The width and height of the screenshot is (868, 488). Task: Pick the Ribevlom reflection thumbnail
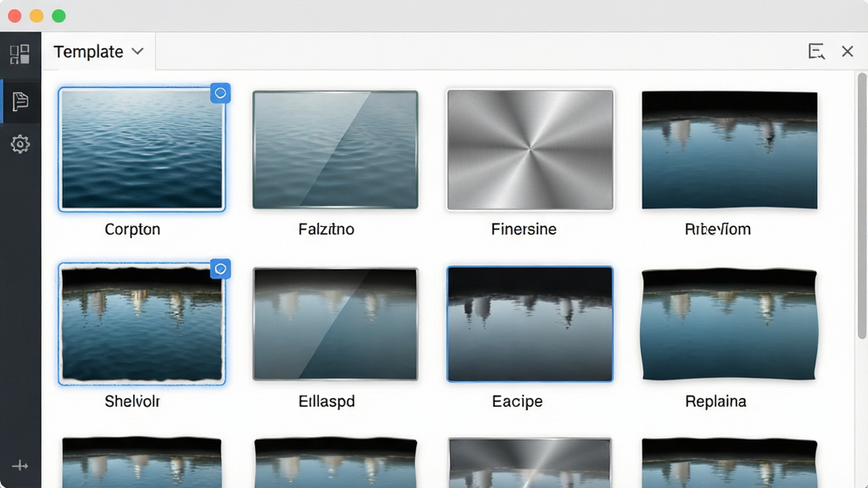pyautogui.click(x=730, y=150)
